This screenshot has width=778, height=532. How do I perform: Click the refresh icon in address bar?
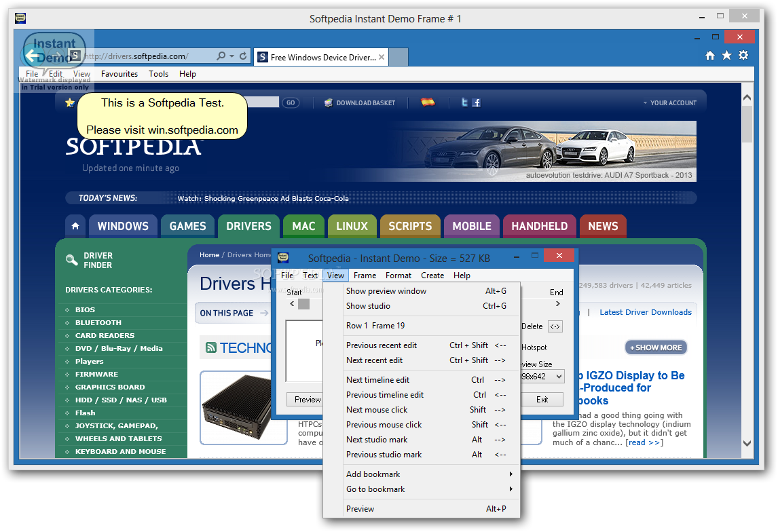(x=243, y=56)
